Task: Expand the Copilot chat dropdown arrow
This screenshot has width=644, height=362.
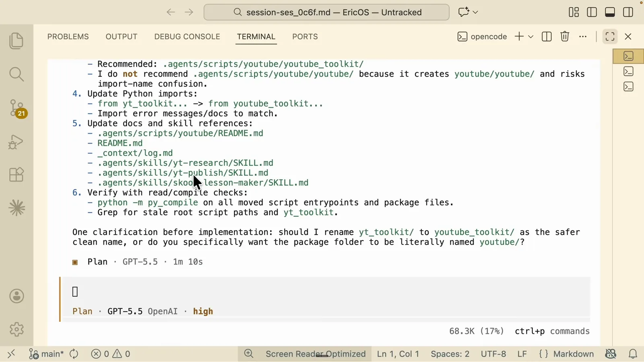Action: (475, 12)
